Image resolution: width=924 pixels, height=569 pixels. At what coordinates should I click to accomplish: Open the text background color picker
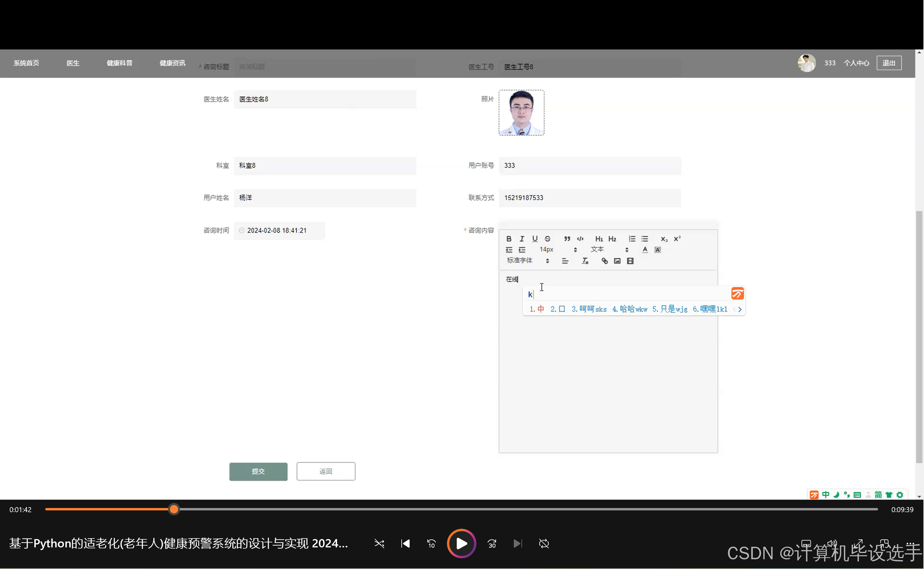(658, 250)
